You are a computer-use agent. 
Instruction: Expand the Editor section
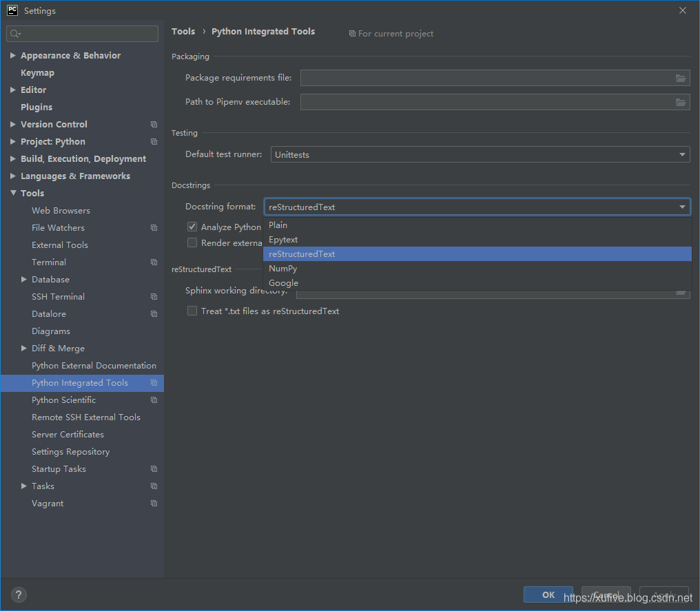pyautogui.click(x=13, y=90)
